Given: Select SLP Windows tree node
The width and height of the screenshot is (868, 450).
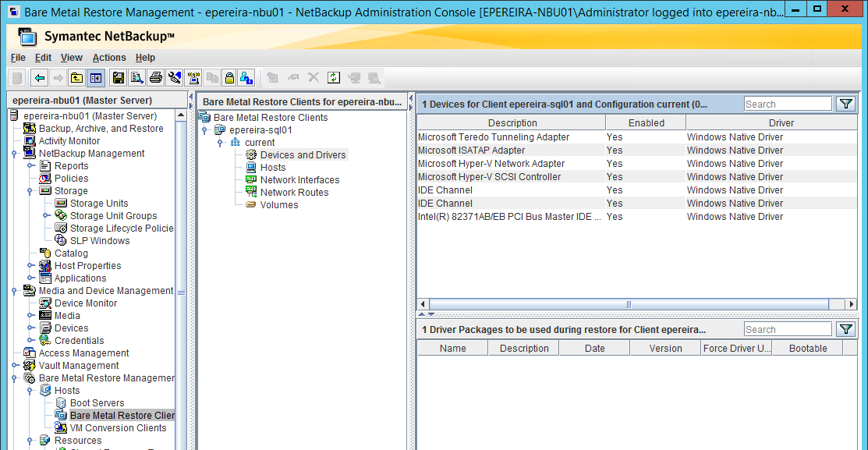Looking at the screenshot, I should 100,241.
